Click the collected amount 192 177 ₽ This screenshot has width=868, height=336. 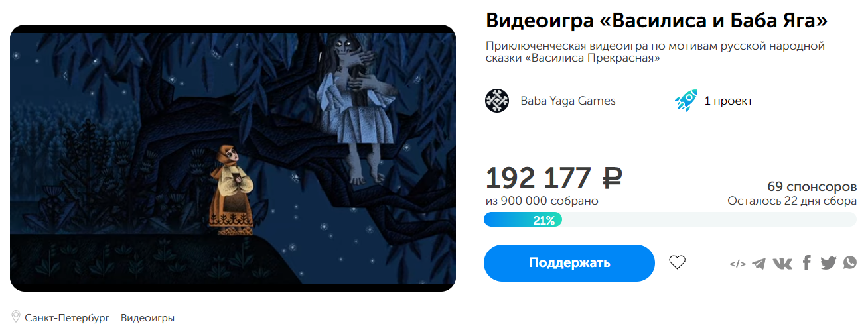554,178
